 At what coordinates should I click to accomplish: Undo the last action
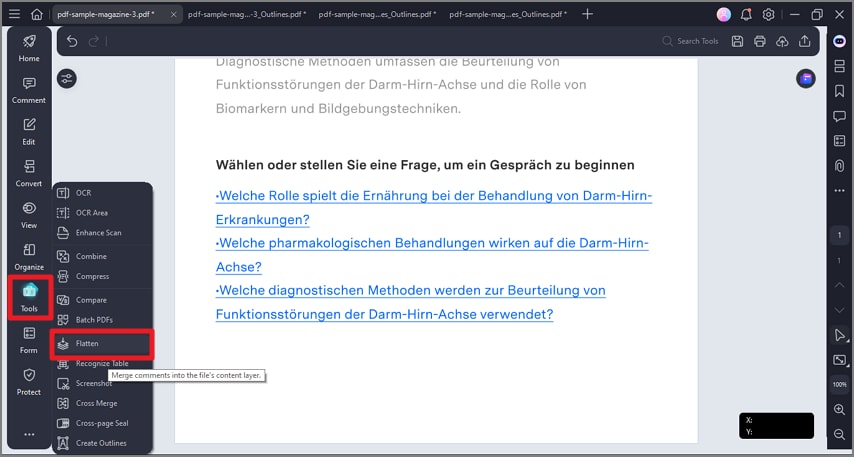[72, 41]
